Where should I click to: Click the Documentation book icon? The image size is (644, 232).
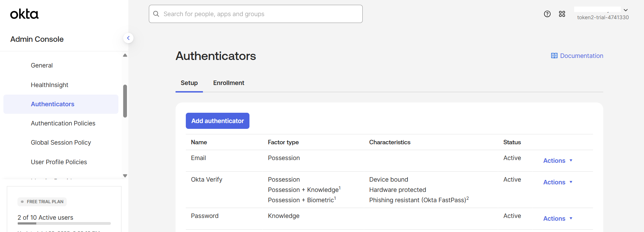pos(554,56)
